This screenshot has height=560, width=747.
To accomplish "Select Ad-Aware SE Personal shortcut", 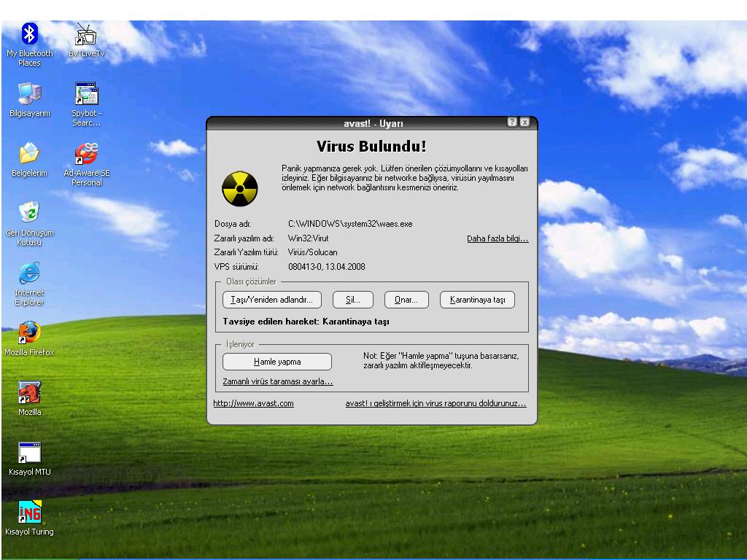I will tap(86, 164).
